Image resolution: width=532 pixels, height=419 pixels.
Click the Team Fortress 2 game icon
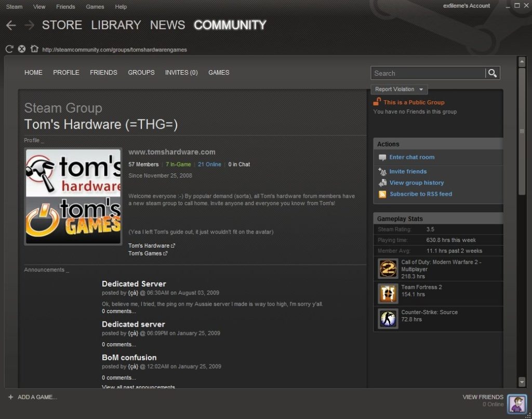[388, 293]
